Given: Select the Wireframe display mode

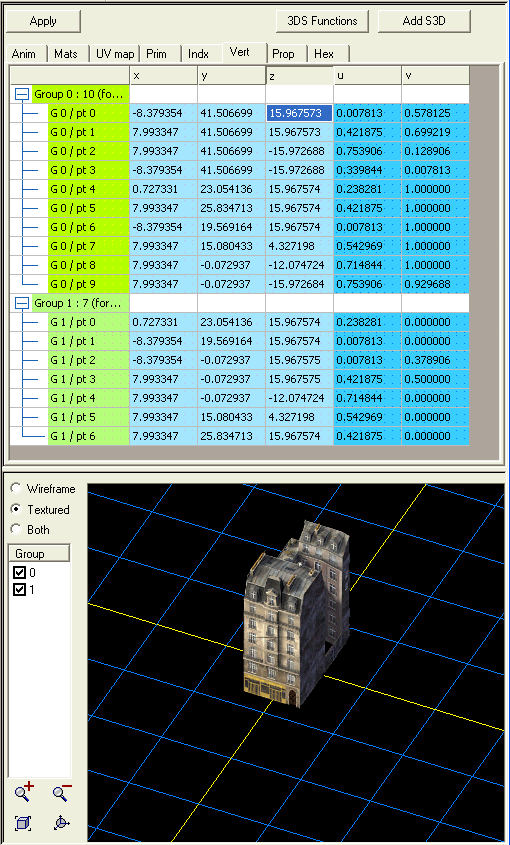Looking at the screenshot, I should [x=17, y=488].
